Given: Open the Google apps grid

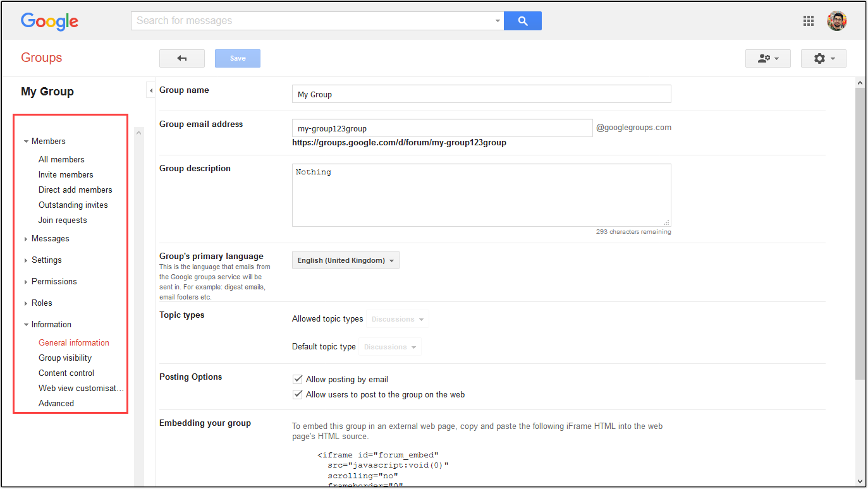Looking at the screenshot, I should pos(808,20).
